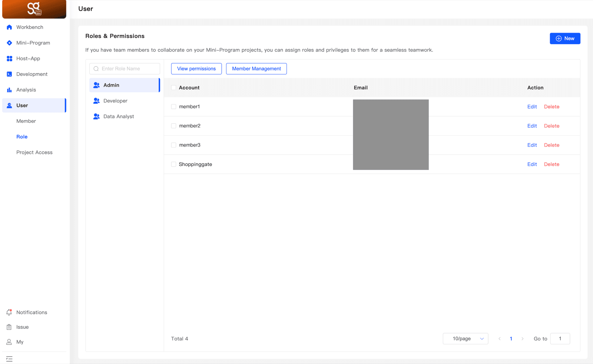Check the box for member1
Viewport: 593px width, 364px height.
click(x=173, y=106)
